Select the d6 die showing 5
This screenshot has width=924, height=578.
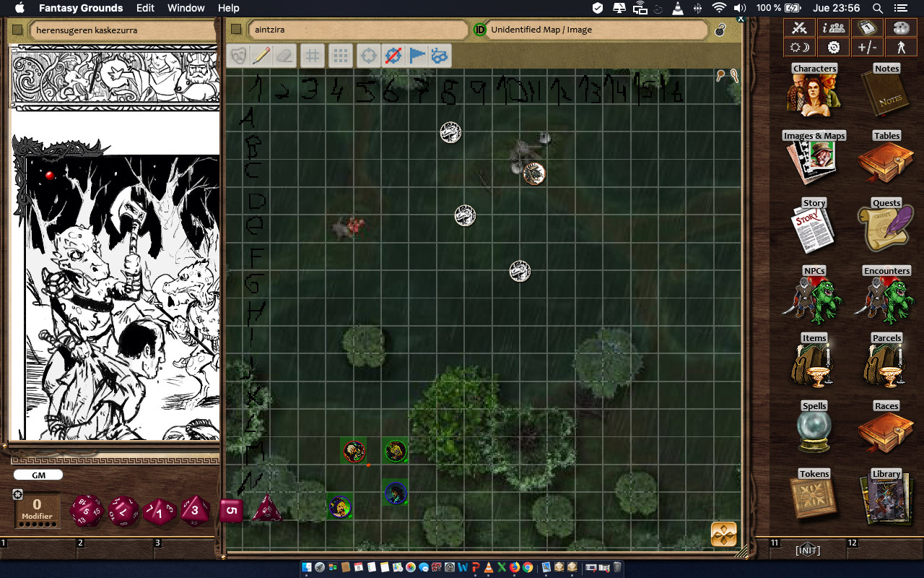(x=231, y=510)
